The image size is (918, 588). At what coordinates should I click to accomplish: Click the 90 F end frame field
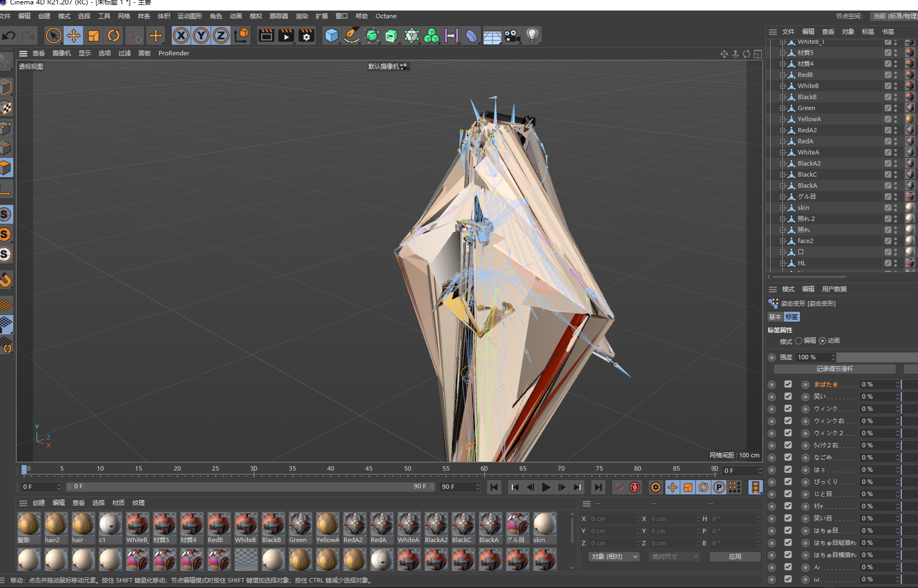click(x=460, y=487)
